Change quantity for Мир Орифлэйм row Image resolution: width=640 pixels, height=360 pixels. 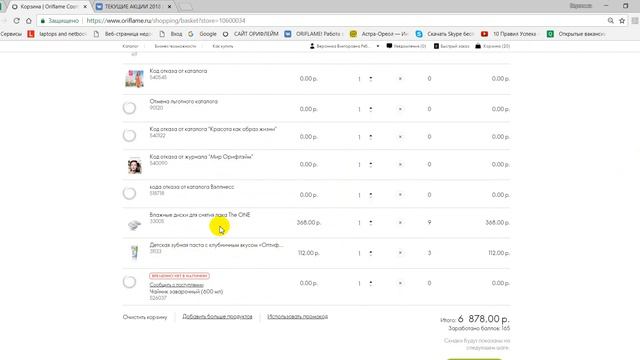tap(371, 164)
